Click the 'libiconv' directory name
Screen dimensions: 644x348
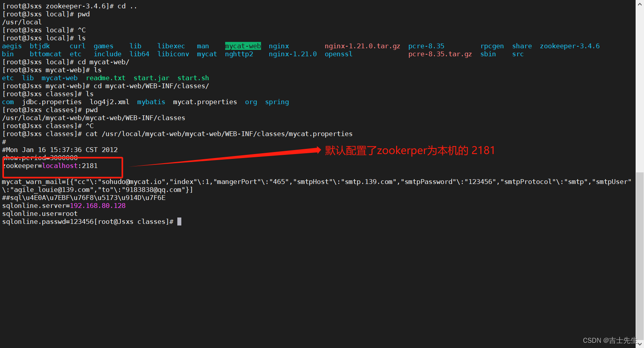click(173, 54)
